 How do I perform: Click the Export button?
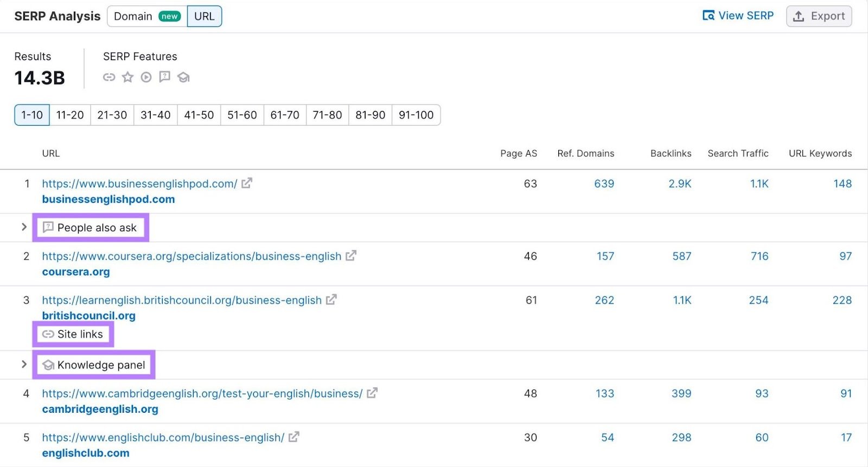[x=819, y=16]
